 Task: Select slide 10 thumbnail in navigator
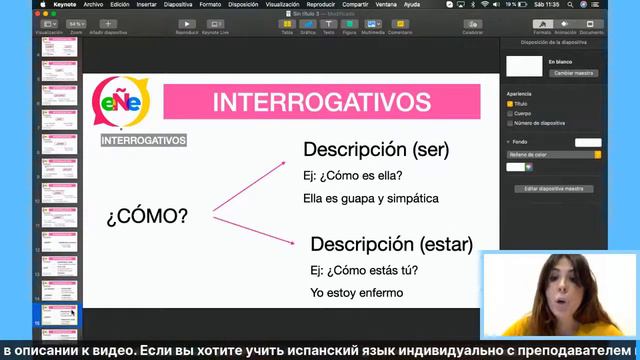click(x=60, y=193)
